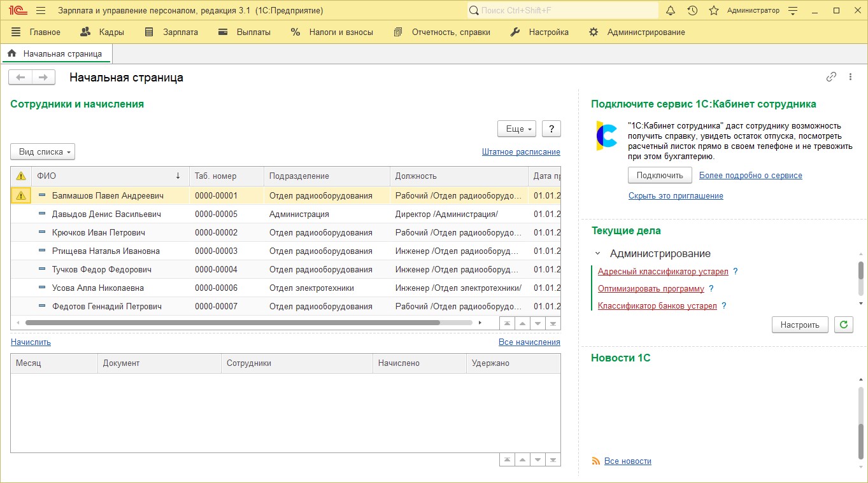Viewport: 868px width, 483px height.
Task: Go forward with right arrow button
Action: click(43, 77)
